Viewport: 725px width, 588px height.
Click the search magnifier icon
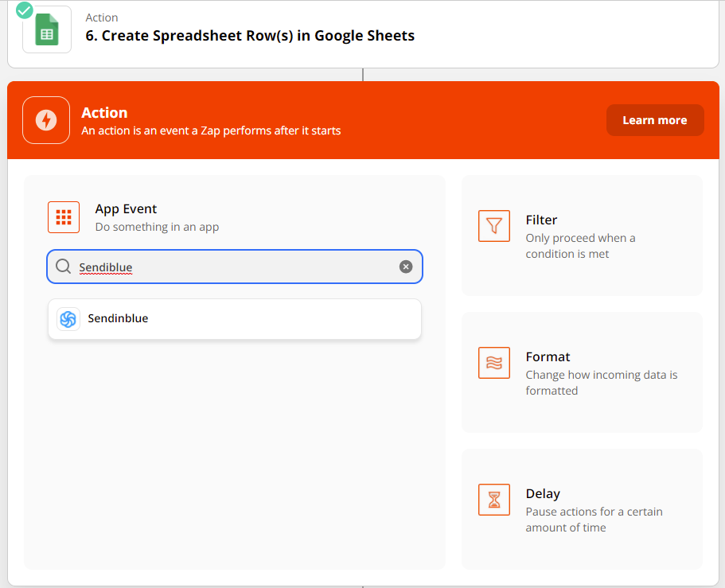point(64,267)
